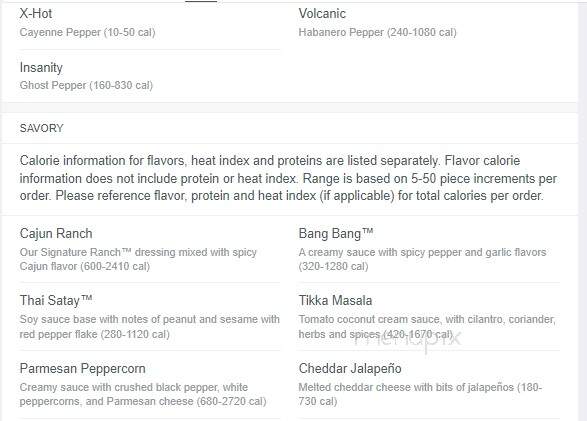The image size is (587, 421).
Task: Click the calorie information disclaimer paragraph
Action: click(x=288, y=178)
